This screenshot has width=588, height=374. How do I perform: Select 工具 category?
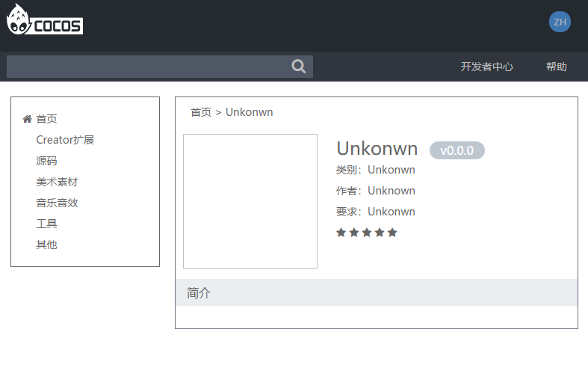pos(46,224)
